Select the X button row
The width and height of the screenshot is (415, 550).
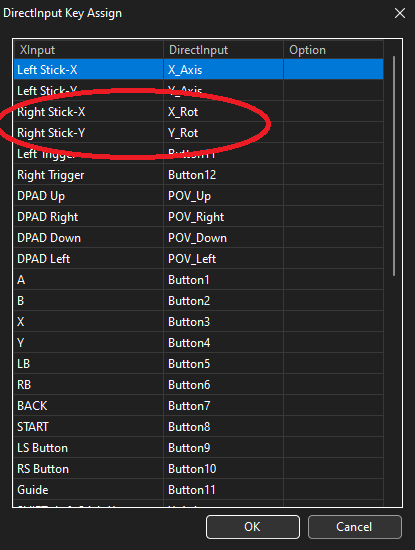click(x=199, y=322)
